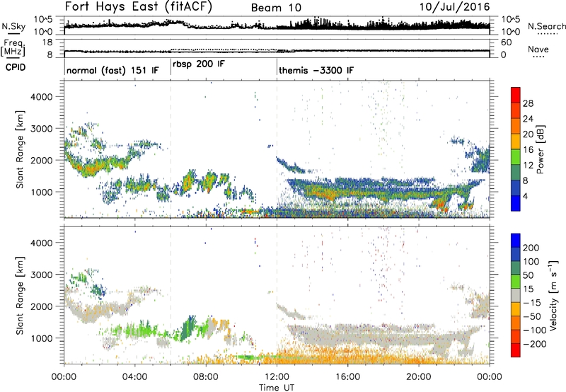Click the red top of power colorbar
This screenshot has width=566, height=392.
pos(516,96)
